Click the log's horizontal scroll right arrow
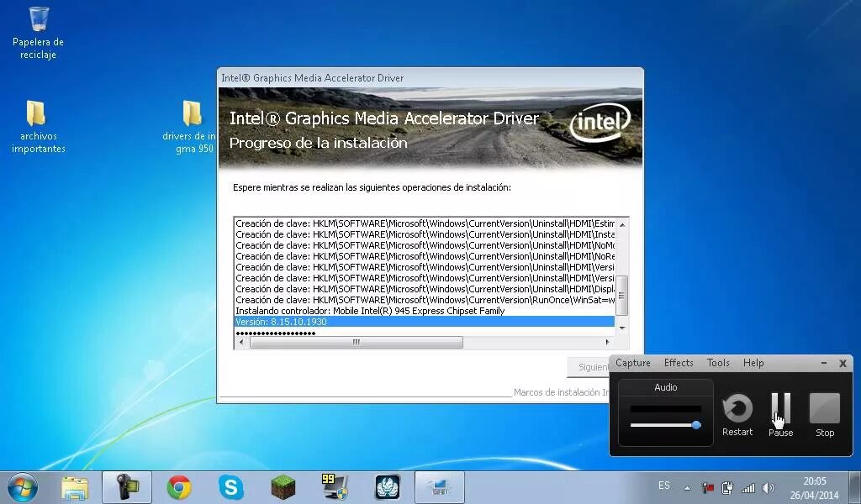Screen dimensions: 861x504 coord(607,342)
